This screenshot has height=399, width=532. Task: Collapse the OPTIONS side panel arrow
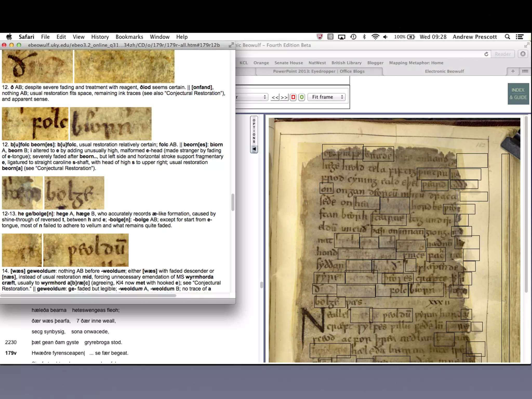[x=254, y=149]
